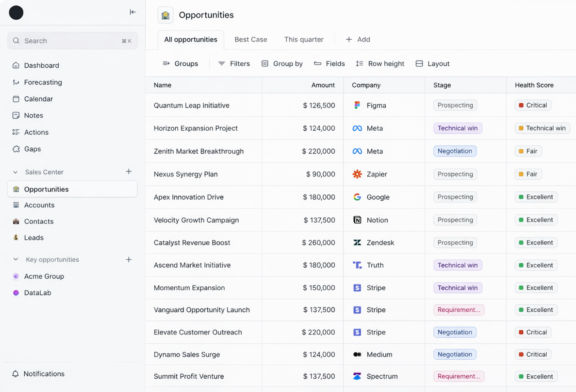This screenshot has height=392, width=576.
Task: Switch to the Best Case tab
Action: (251, 39)
